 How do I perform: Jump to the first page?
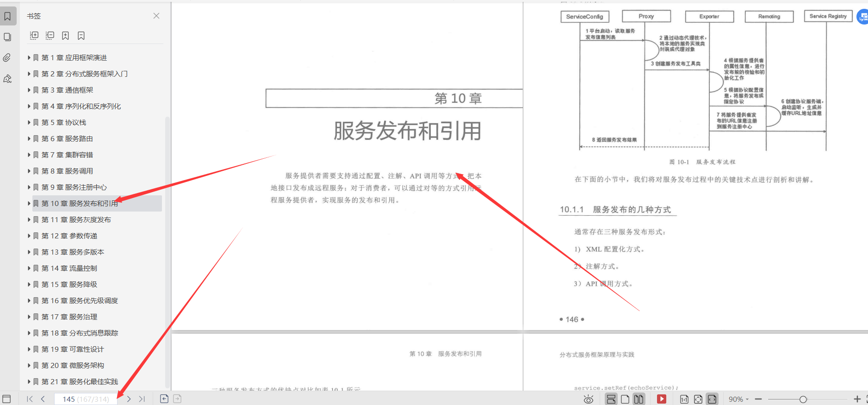(x=30, y=399)
